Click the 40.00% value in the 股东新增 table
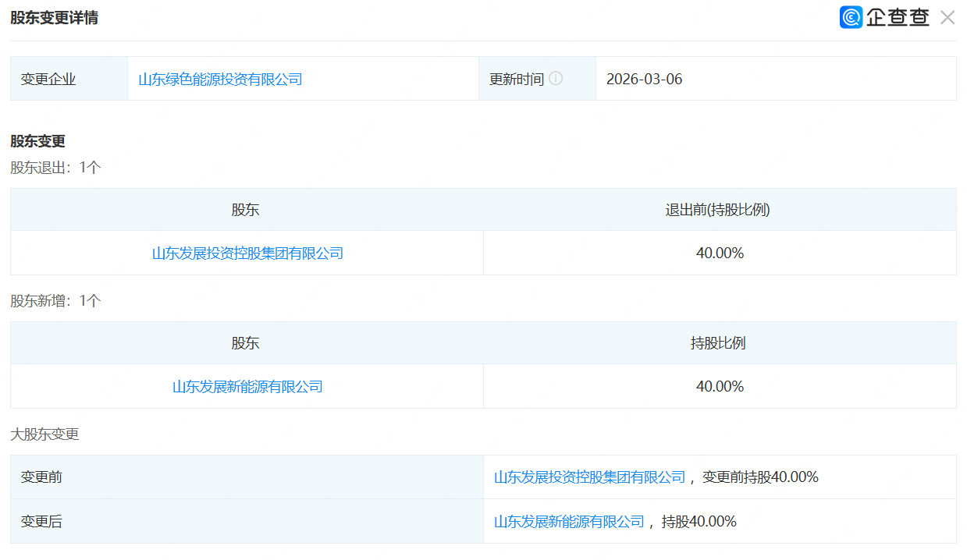Image resolution: width=967 pixels, height=560 pixels. 720,387
